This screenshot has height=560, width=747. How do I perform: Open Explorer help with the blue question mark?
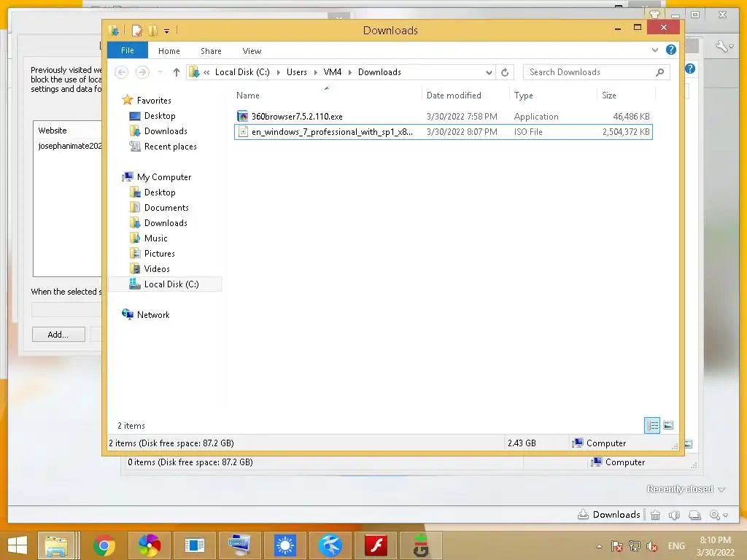tap(671, 50)
